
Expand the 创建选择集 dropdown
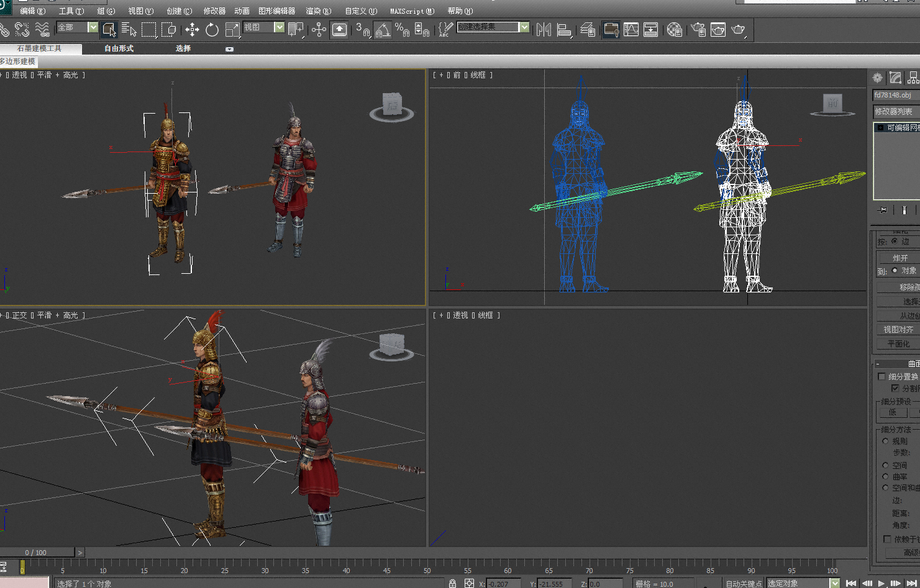tap(524, 27)
